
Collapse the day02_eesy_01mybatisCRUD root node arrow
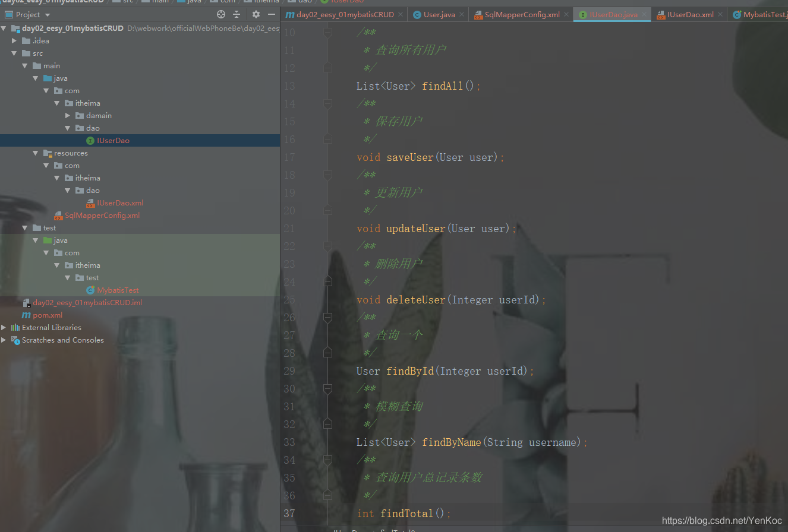point(5,28)
